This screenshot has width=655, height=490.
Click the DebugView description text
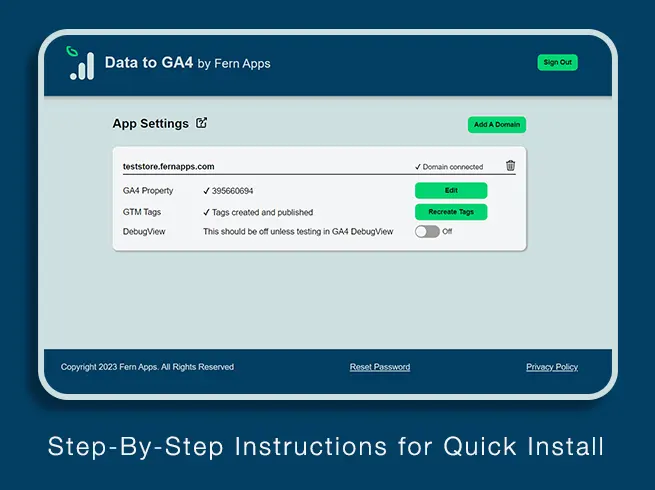point(298,231)
